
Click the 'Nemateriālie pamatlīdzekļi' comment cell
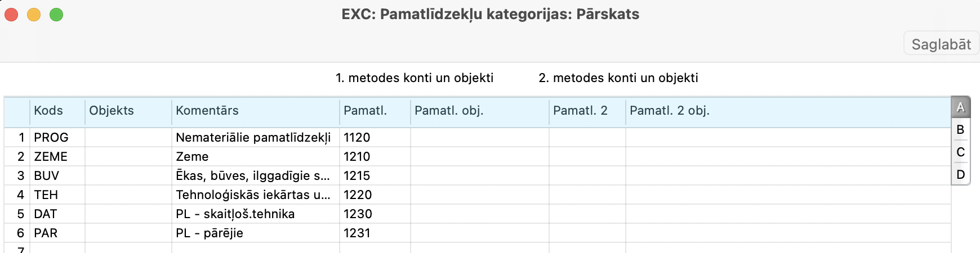255,138
